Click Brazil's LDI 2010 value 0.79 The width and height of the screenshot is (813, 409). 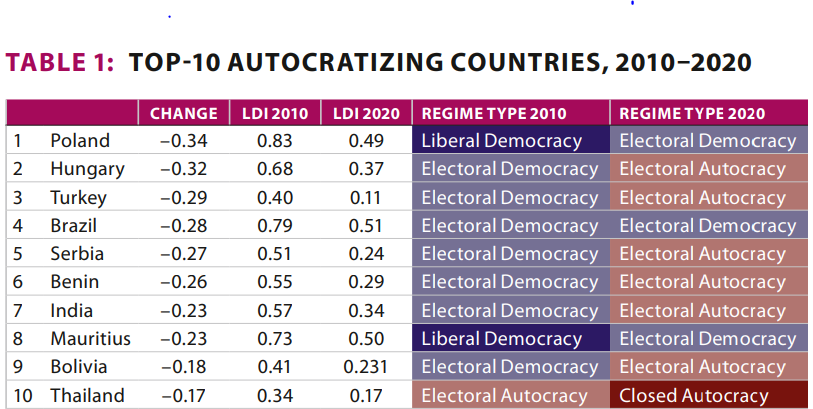pos(274,226)
